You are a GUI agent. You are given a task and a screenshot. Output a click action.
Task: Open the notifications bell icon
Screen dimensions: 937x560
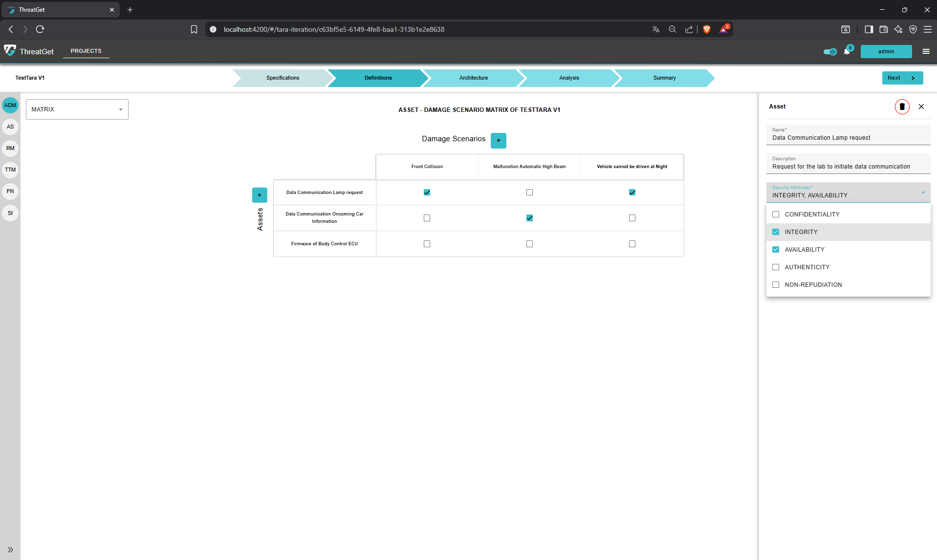click(848, 51)
